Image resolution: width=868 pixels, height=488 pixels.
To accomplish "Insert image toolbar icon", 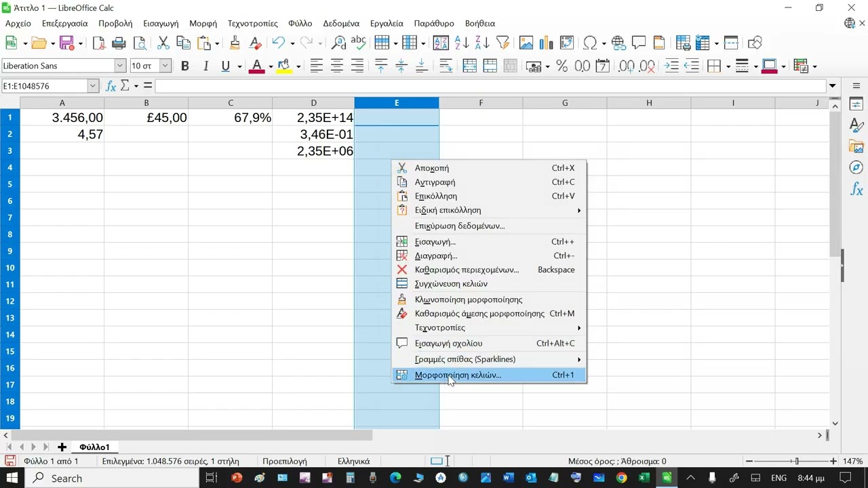I will pyautogui.click(x=526, y=43).
